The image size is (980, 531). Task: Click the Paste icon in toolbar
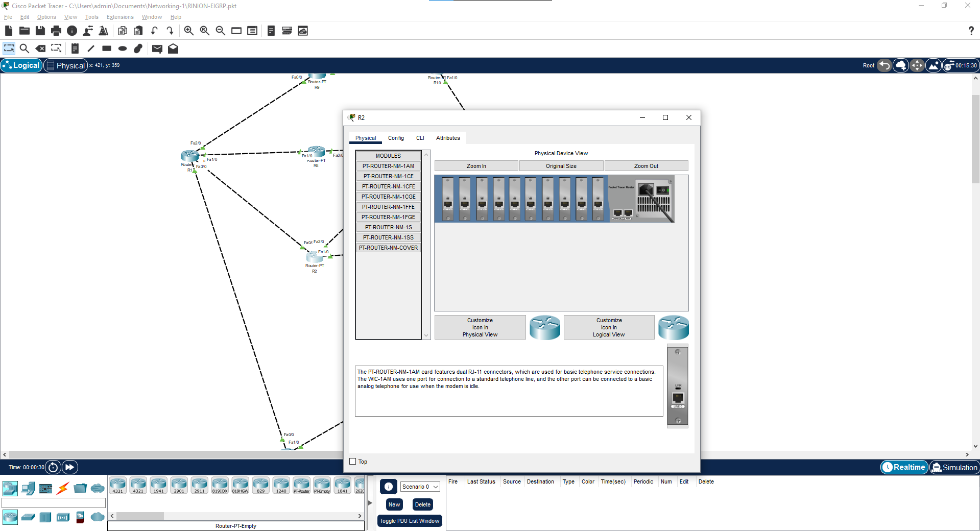point(138,31)
